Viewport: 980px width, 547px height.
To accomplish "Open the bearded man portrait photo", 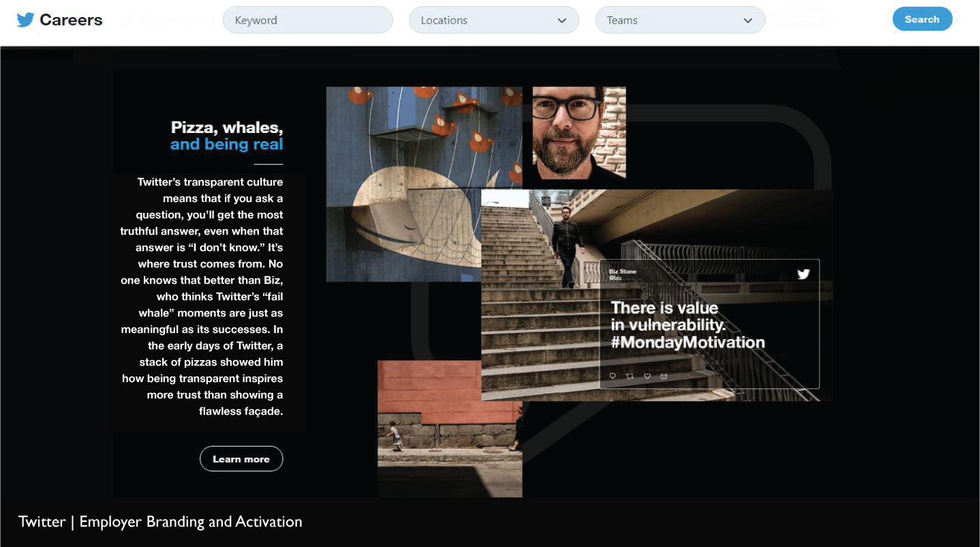I will click(579, 132).
